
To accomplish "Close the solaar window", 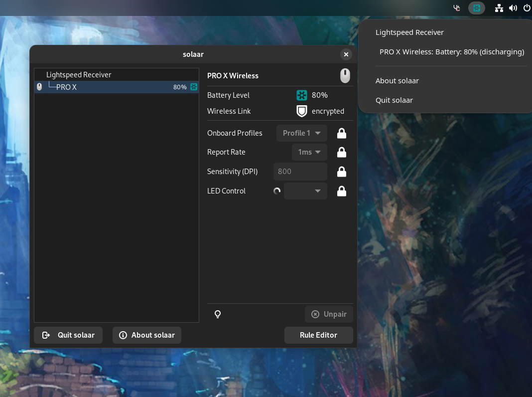I will (x=346, y=54).
